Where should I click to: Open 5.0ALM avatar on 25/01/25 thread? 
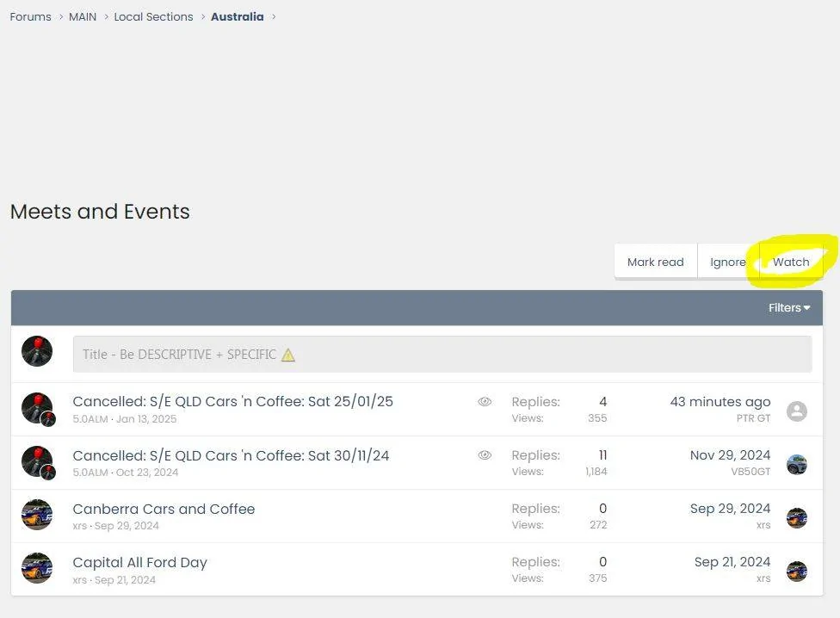tap(37, 407)
